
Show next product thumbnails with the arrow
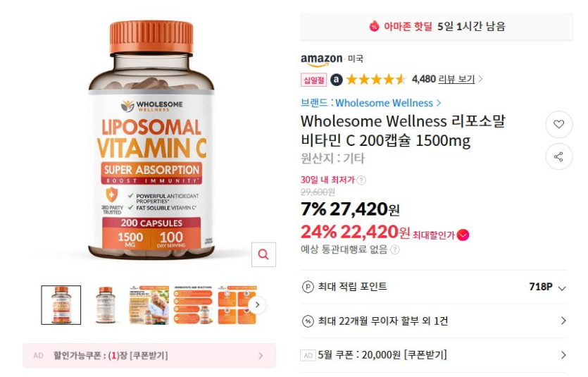(257, 304)
